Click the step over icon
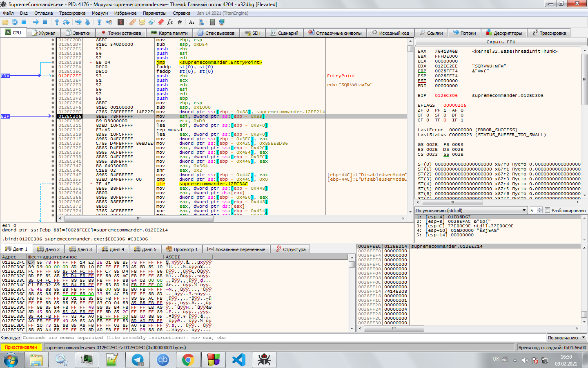The image size is (588, 368). 66,22
